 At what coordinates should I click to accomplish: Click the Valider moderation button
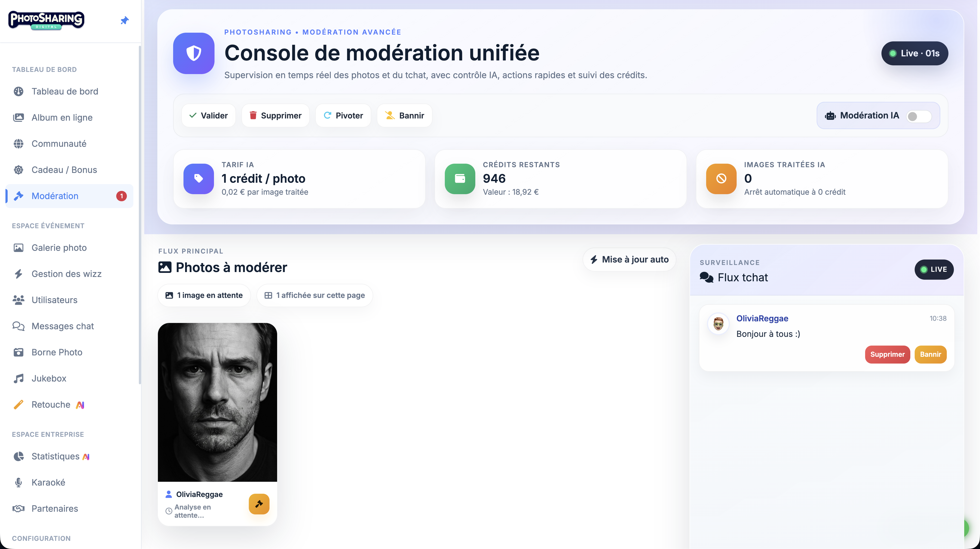pos(209,115)
